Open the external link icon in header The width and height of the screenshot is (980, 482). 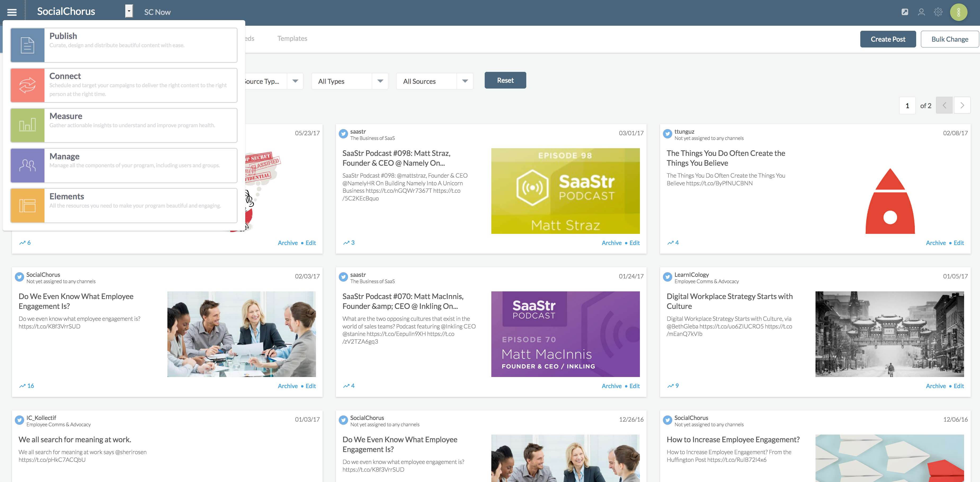[x=905, y=12]
